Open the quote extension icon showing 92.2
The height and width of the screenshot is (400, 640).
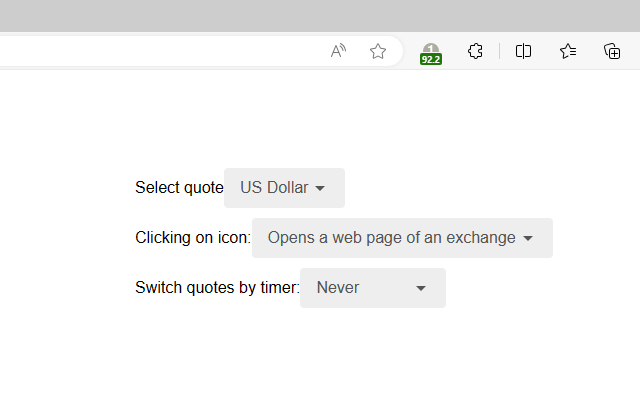click(x=430, y=51)
